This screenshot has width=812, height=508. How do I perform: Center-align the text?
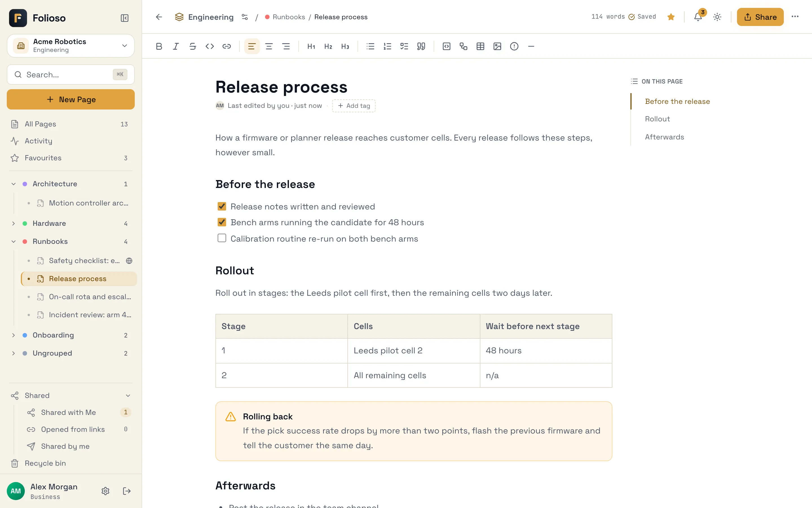point(269,46)
